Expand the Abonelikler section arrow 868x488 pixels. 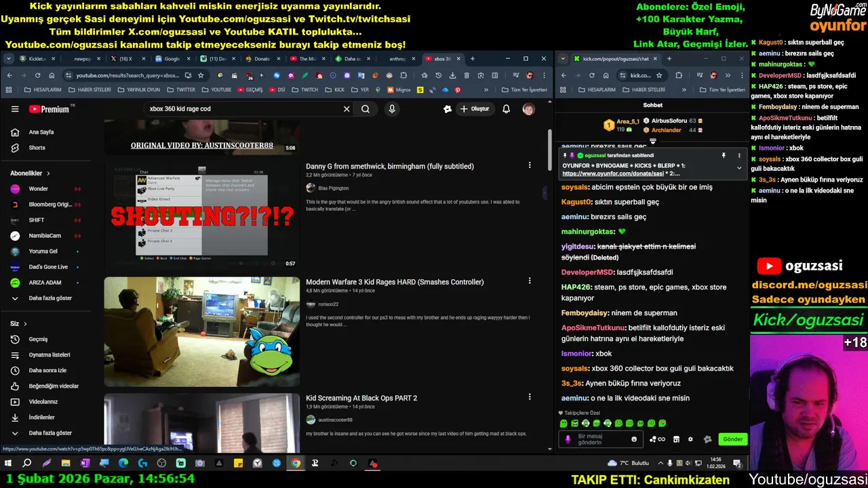coord(48,174)
